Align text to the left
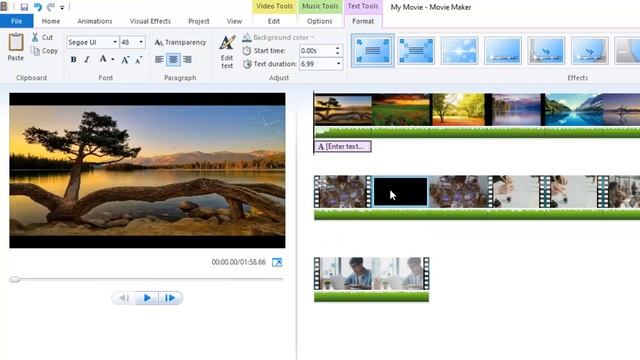 click(x=160, y=60)
